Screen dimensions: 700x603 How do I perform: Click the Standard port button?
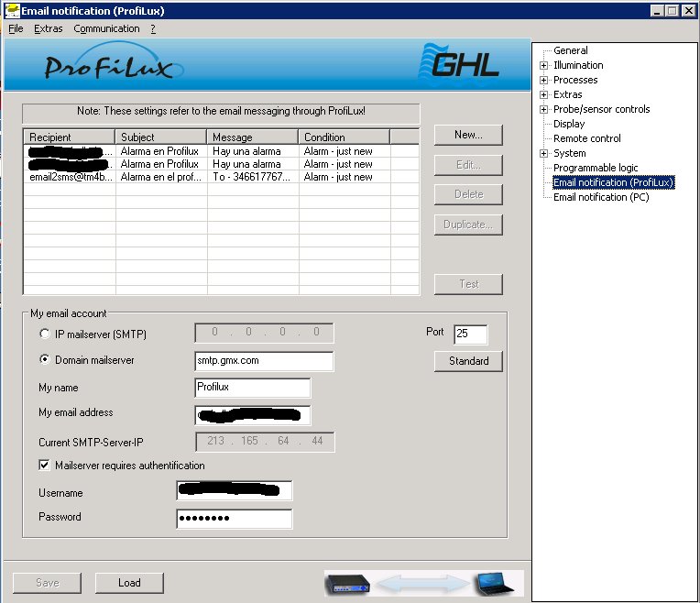point(468,361)
